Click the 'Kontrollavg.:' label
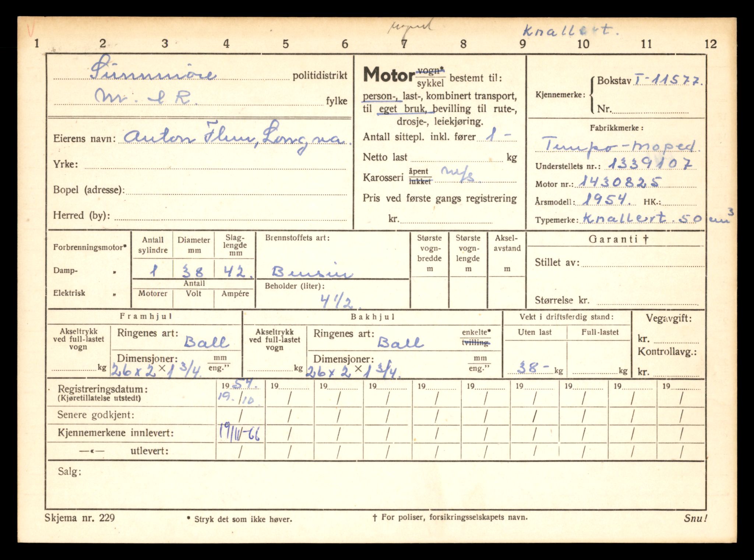This screenshot has width=754, height=560. (x=667, y=352)
